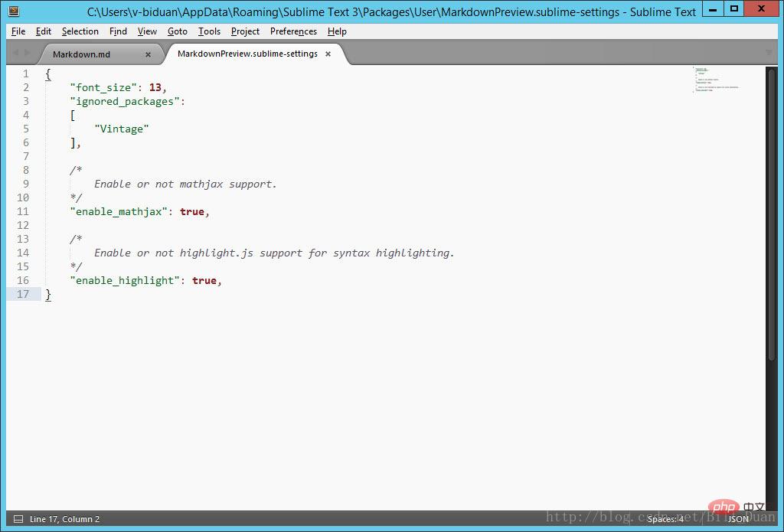Open the Preferences menu
The image size is (784, 532).
click(293, 31)
